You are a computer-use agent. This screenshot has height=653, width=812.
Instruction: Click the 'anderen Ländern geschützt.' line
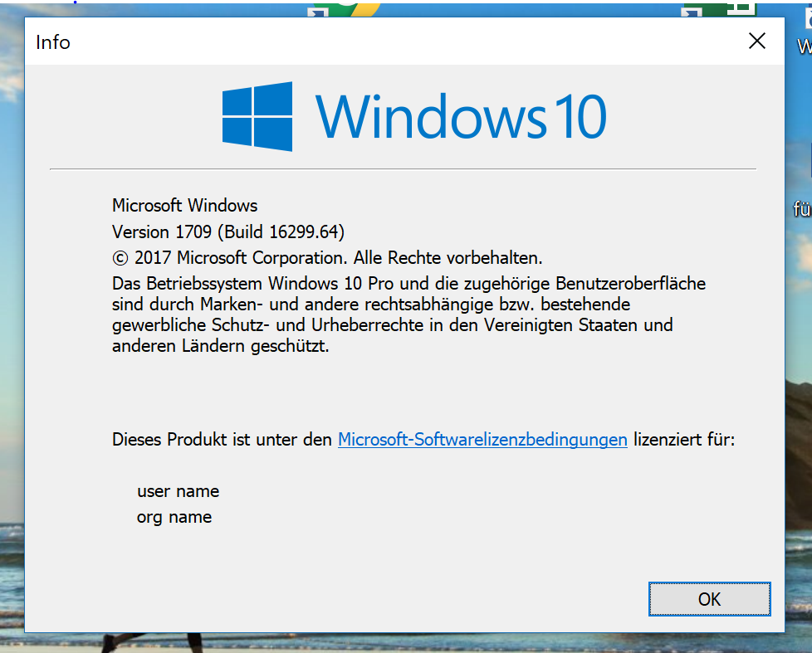[x=221, y=346]
